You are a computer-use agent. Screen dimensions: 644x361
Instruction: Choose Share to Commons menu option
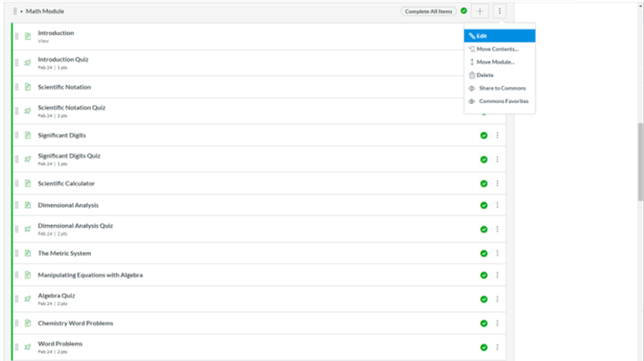(502, 88)
